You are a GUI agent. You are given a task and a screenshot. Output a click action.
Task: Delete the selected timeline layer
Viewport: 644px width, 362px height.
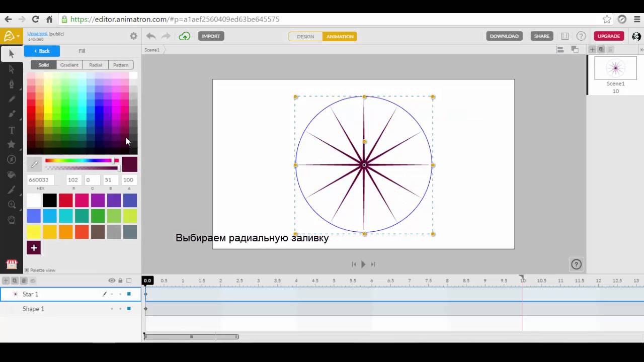click(24, 281)
